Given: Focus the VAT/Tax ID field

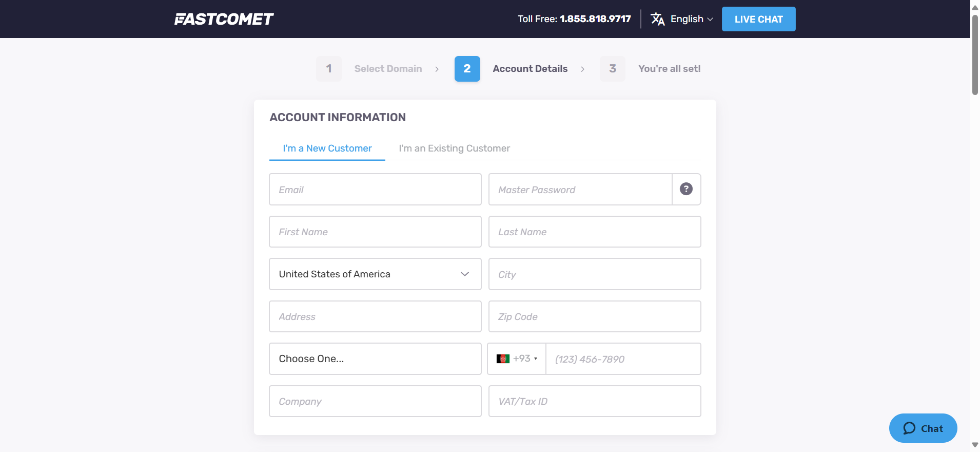Looking at the screenshot, I should point(594,401).
